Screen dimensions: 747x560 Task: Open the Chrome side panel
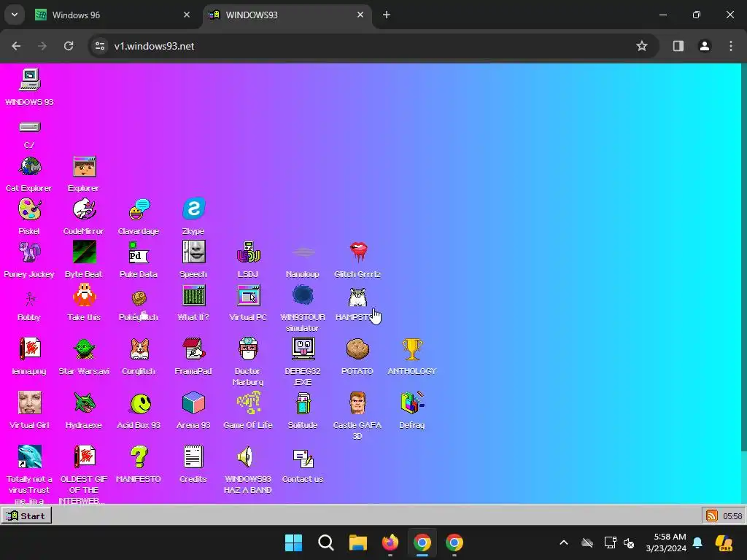pos(678,46)
